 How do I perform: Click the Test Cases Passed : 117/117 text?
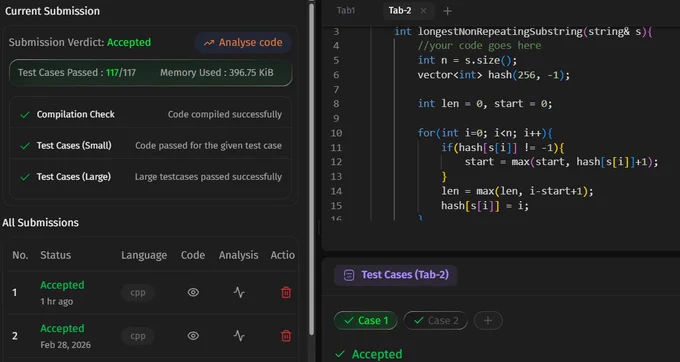click(x=77, y=73)
